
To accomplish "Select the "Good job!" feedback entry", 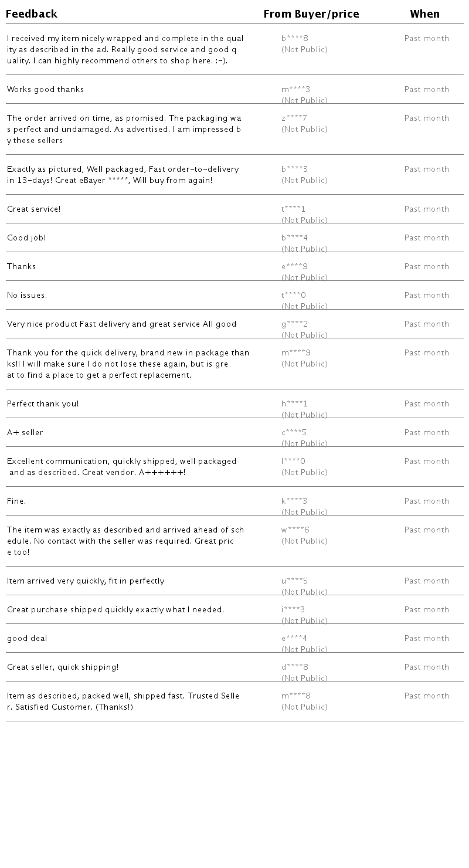I will pos(26,238).
